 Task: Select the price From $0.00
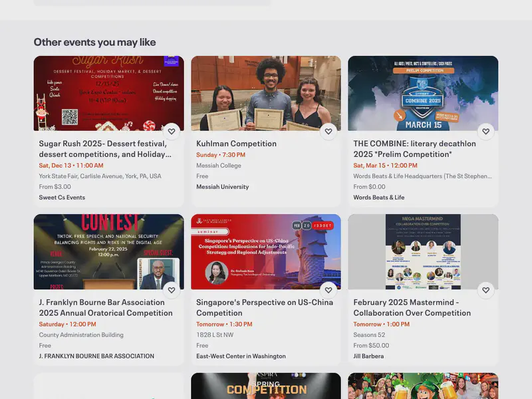(370, 187)
